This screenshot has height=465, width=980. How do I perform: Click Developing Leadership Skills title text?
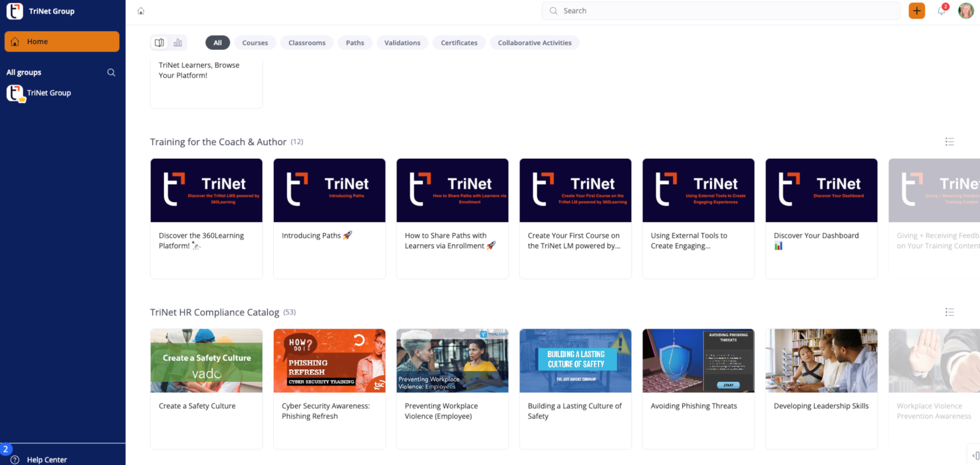click(x=821, y=406)
